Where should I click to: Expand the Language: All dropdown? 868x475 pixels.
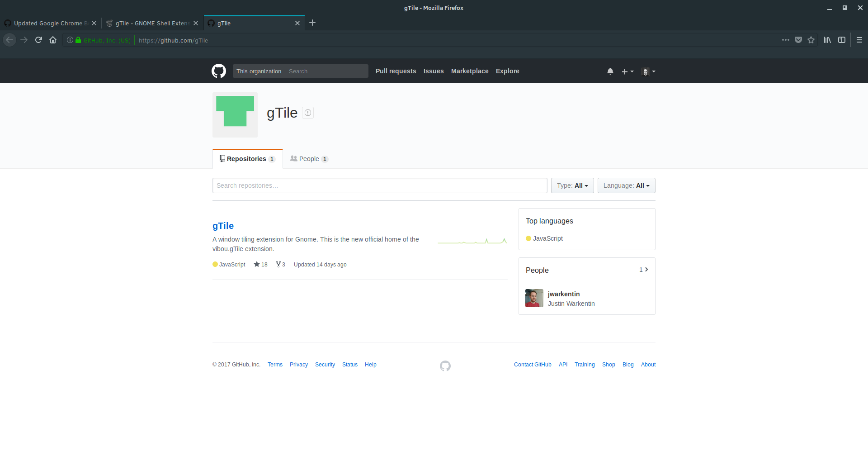626,185
